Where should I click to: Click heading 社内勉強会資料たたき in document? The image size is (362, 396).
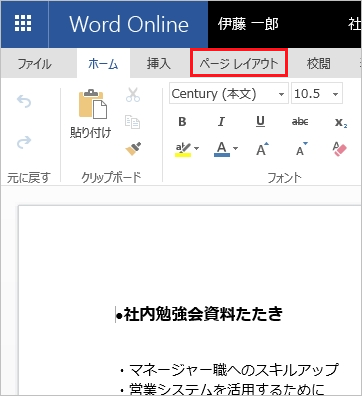(x=203, y=314)
